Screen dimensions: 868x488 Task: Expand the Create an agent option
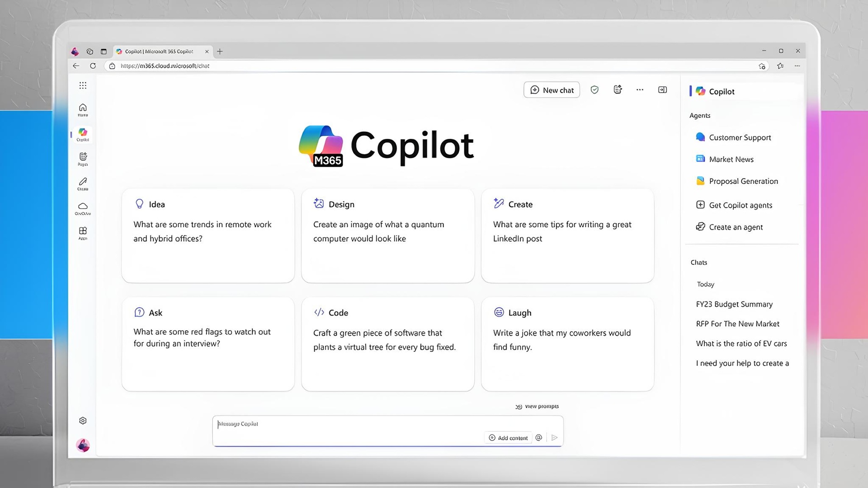point(736,226)
